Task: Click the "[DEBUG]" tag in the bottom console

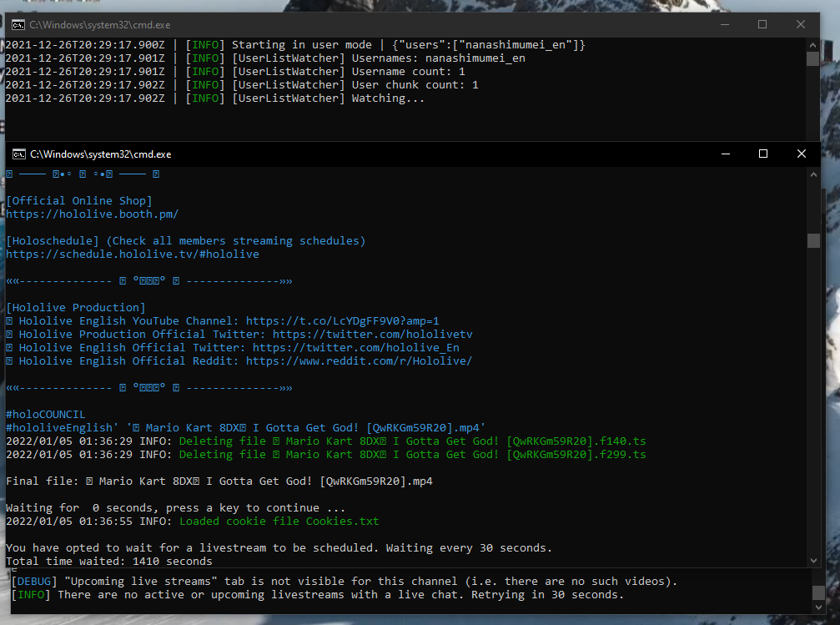Action: [x=34, y=582]
